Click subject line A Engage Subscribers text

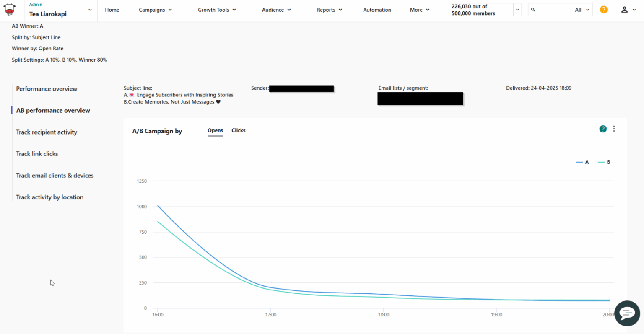click(179, 95)
